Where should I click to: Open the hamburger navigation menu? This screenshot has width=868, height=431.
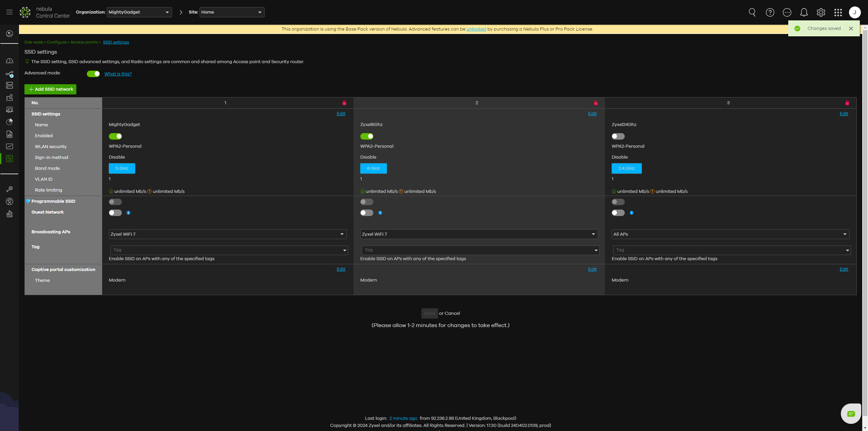coord(10,12)
